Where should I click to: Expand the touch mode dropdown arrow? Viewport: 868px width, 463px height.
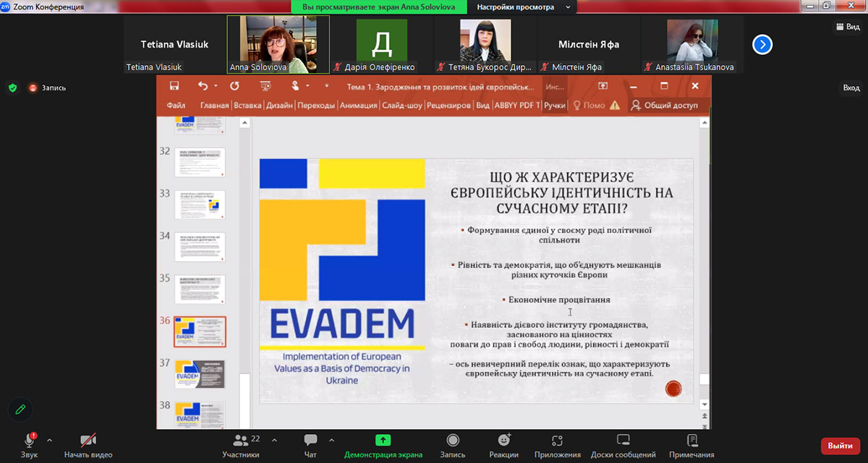[307, 86]
